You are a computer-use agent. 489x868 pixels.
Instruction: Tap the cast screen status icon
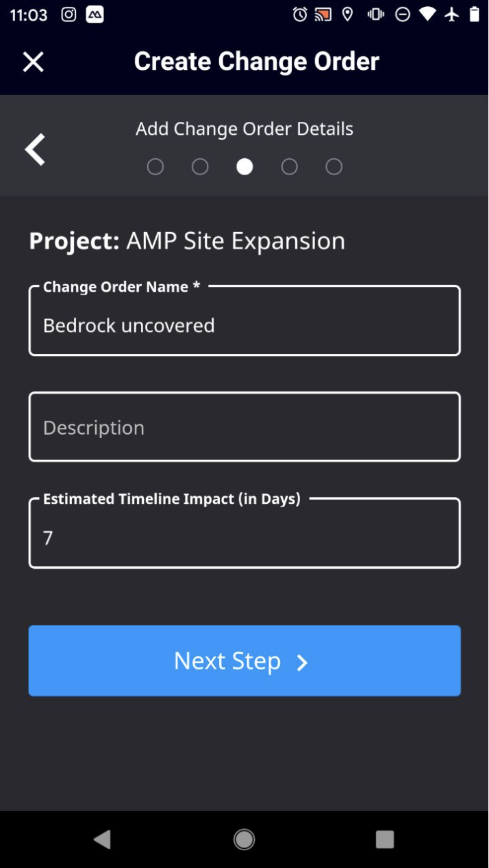coord(323,14)
